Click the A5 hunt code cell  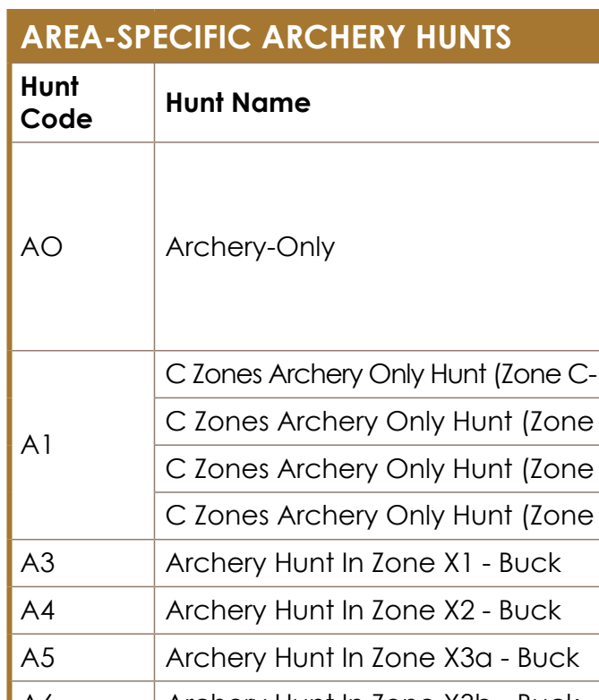tap(82, 658)
